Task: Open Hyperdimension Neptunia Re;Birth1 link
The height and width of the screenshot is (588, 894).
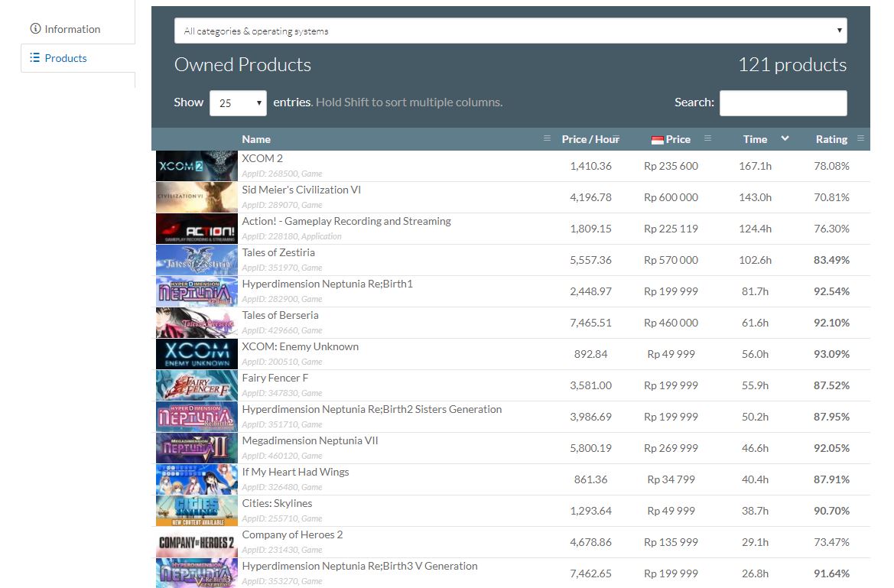Action: 327,284
